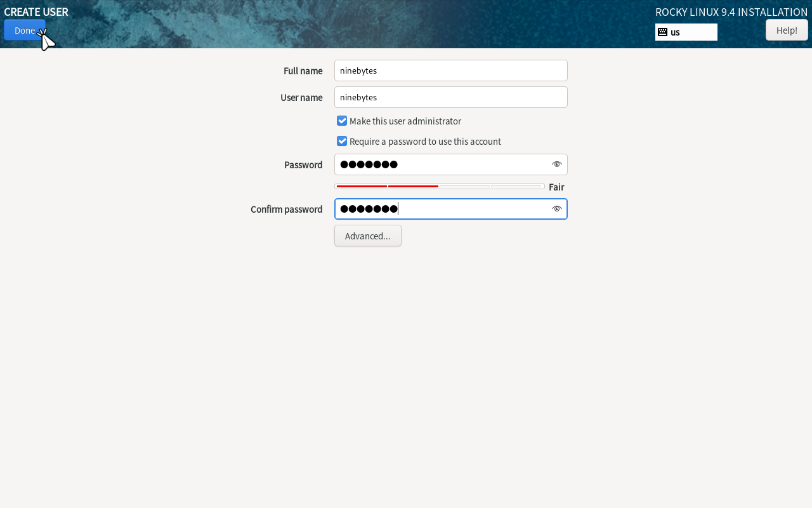Click the password strength bar
This screenshot has height=508, width=812.
[440, 187]
